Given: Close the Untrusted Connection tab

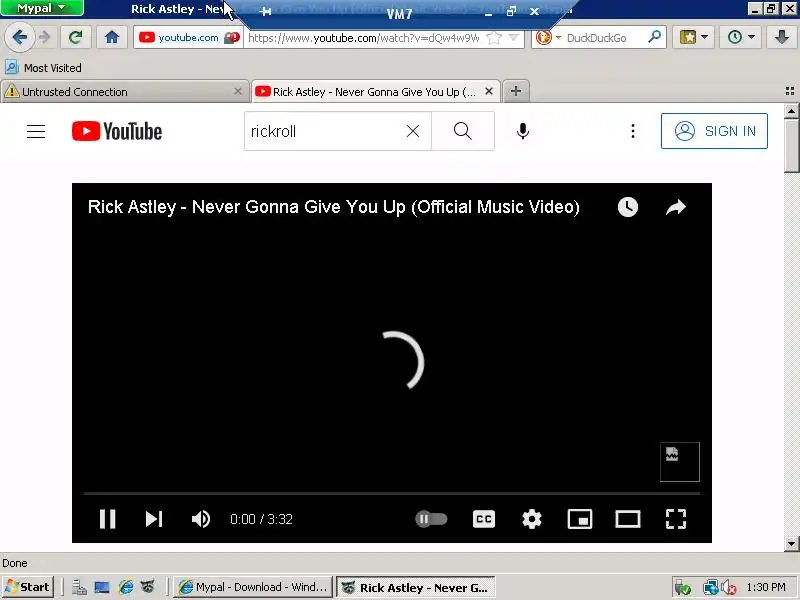Looking at the screenshot, I should click(x=237, y=91).
